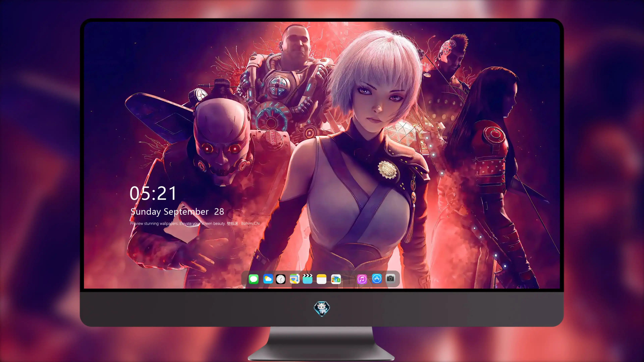Launch the Maps app from the dock

click(x=294, y=279)
